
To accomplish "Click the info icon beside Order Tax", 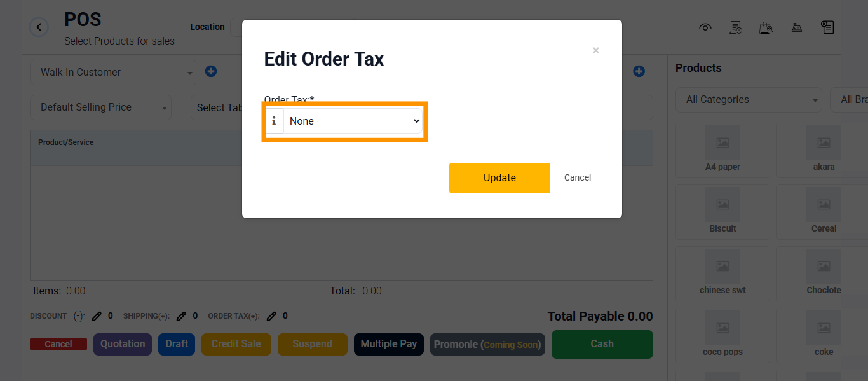I will [275, 121].
